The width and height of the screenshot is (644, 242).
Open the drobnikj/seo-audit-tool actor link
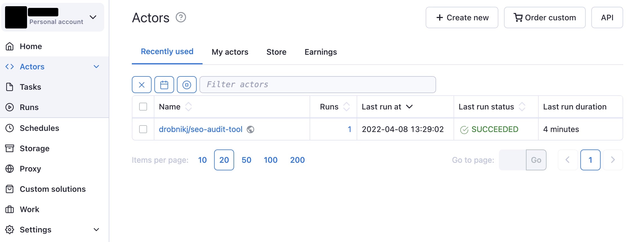[x=201, y=129]
